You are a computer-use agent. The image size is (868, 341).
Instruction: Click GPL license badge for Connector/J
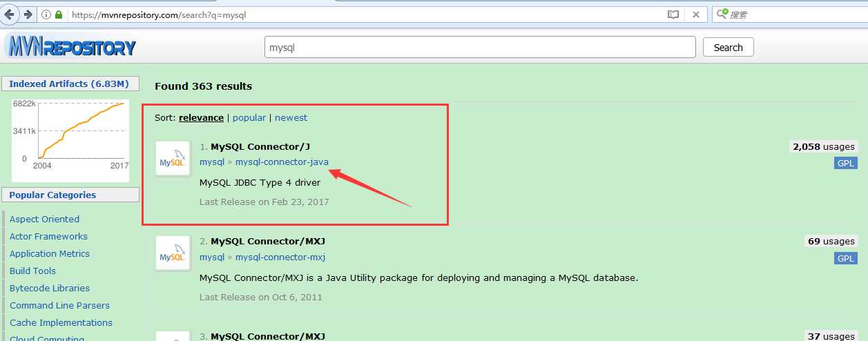[x=845, y=164]
